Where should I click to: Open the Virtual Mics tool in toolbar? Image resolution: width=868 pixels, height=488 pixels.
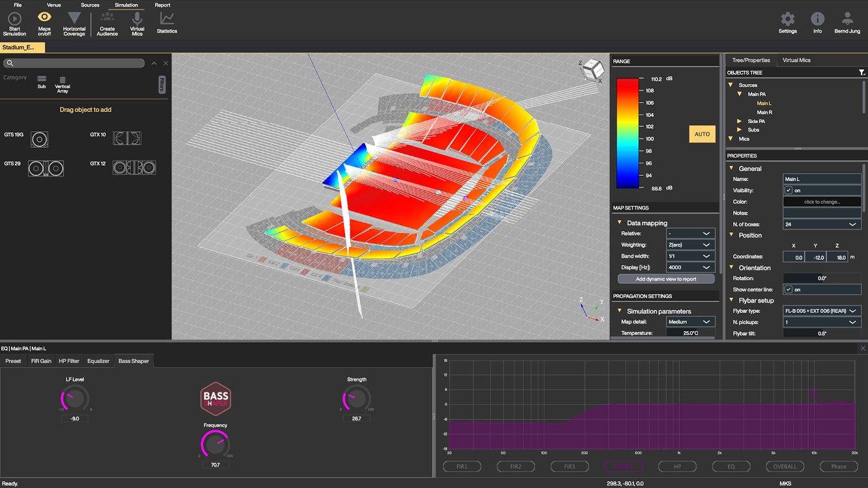tap(137, 19)
